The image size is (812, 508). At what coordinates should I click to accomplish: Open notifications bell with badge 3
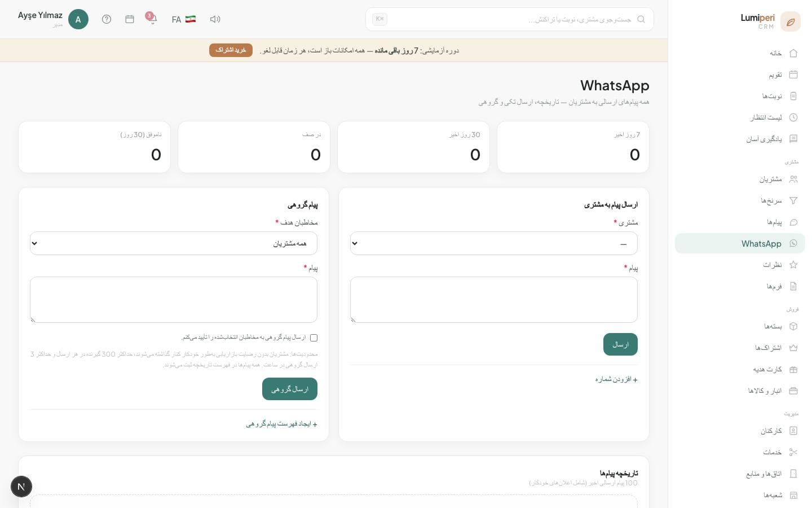click(152, 19)
